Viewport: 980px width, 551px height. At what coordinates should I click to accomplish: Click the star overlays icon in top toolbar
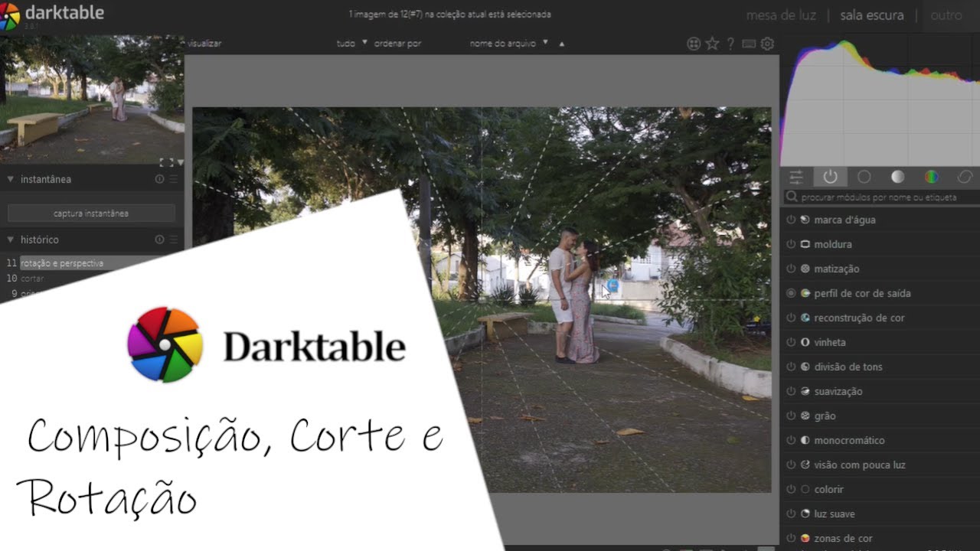[712, 44]
